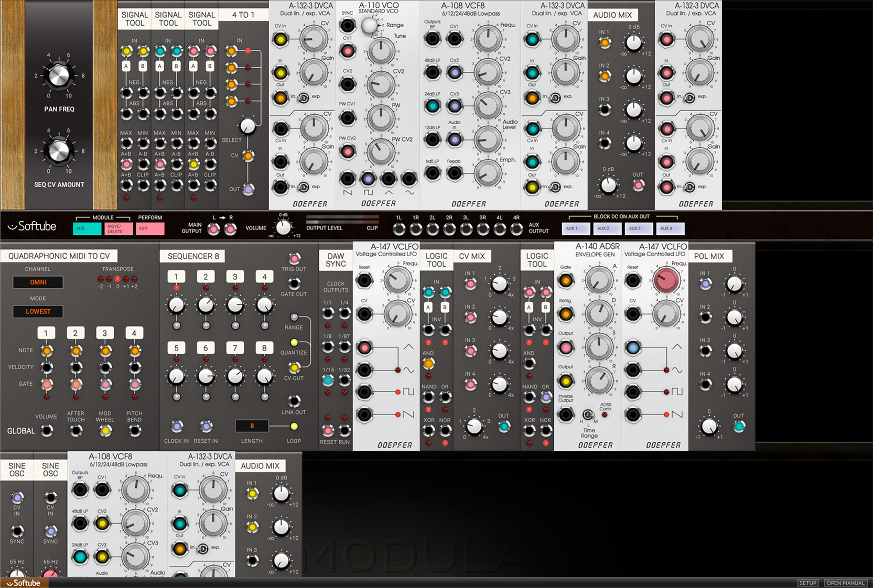
Task: Click the AUX 2 block DC button
Action: click(x=607, y=228)
